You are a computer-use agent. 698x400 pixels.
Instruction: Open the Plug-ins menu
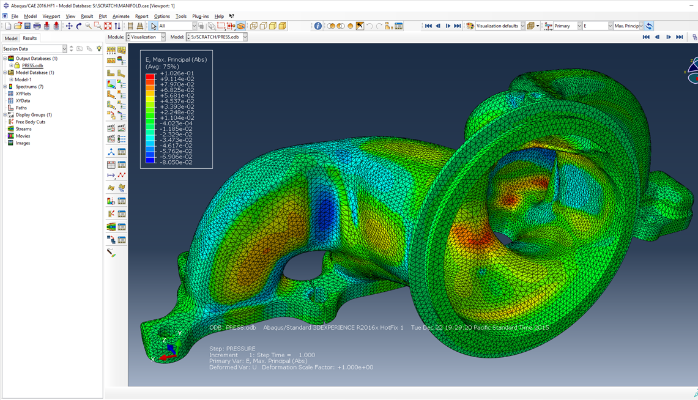click(200, 16)
